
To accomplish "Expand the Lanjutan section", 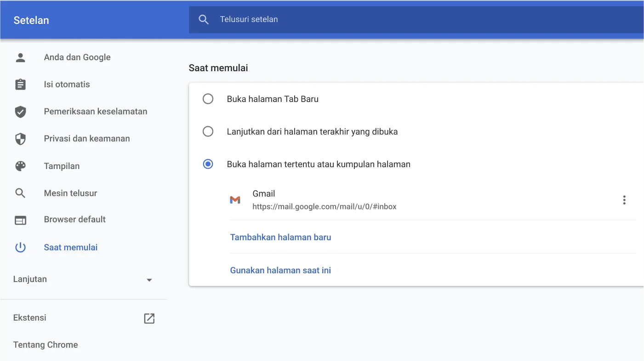I will point(149,279).
